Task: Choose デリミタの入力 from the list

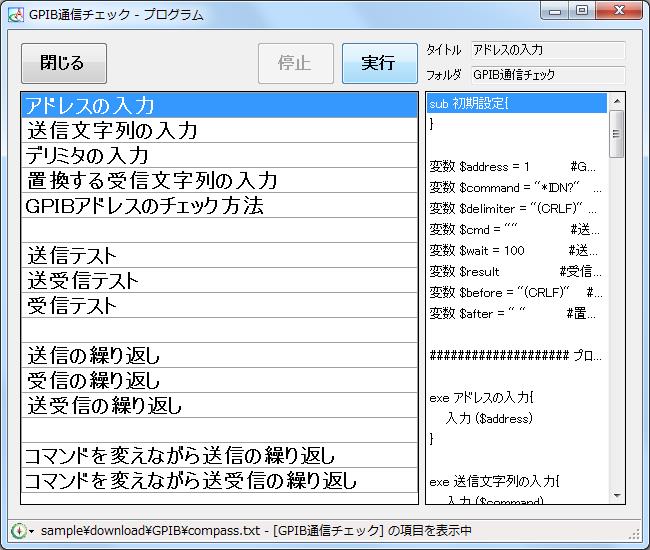Action: tap(219, 155)
